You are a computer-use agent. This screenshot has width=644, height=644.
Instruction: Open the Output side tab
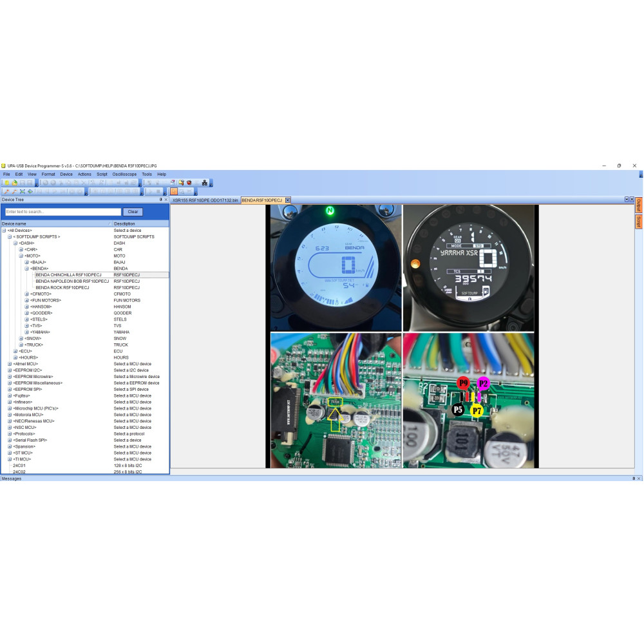point(639,205)
